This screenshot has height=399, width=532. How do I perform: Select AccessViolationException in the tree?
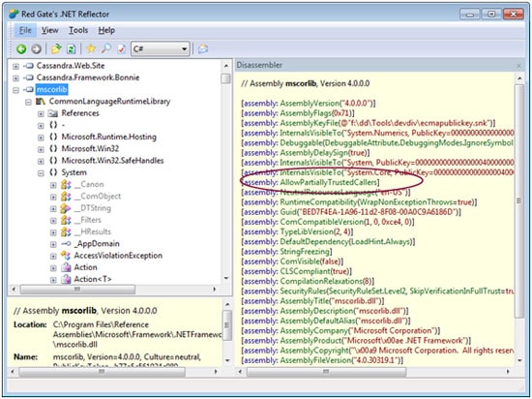pos(118,256)
